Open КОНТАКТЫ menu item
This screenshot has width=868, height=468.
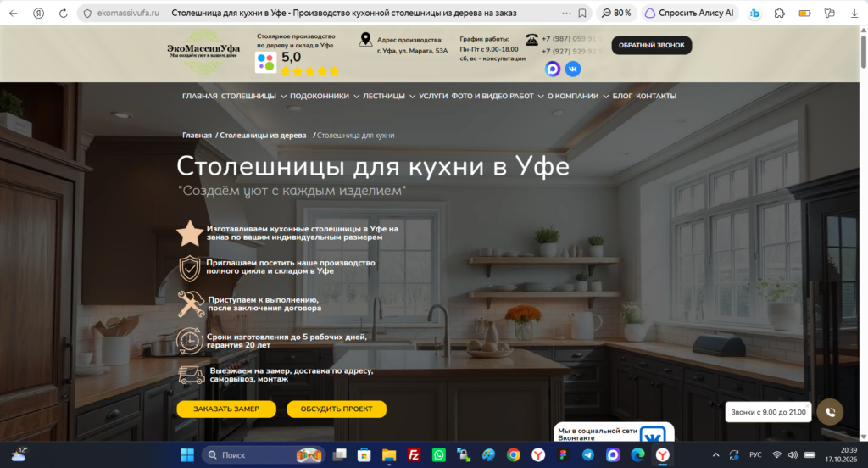click(x=656, y=96)
